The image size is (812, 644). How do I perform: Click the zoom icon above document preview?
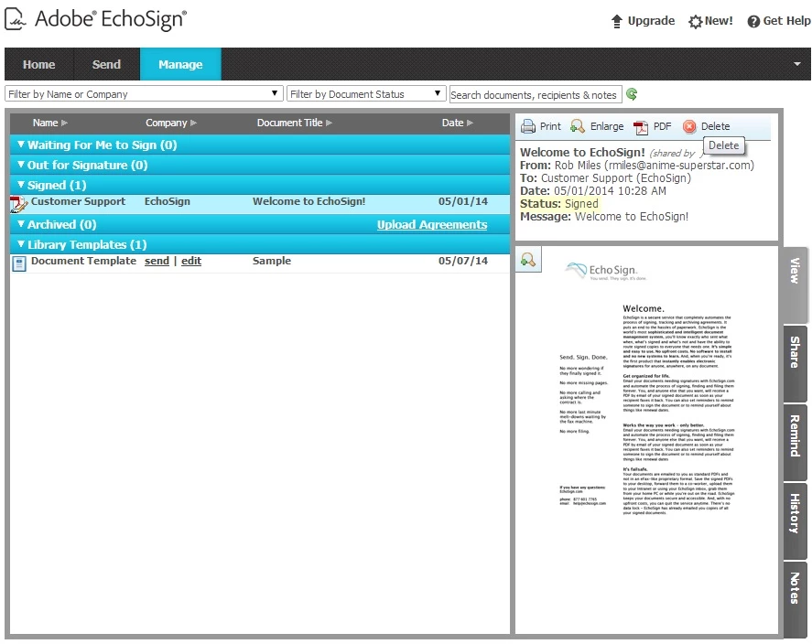coord(528,260)
